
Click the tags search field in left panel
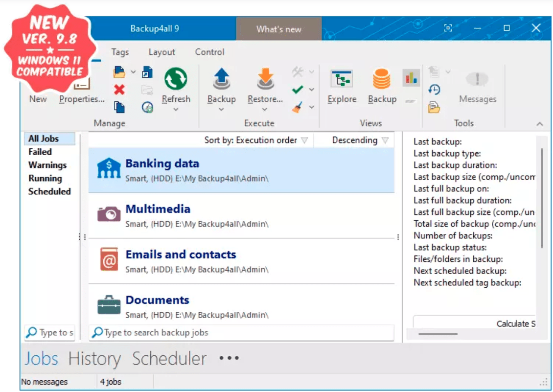pyautogui.click(x=50, y=332)
